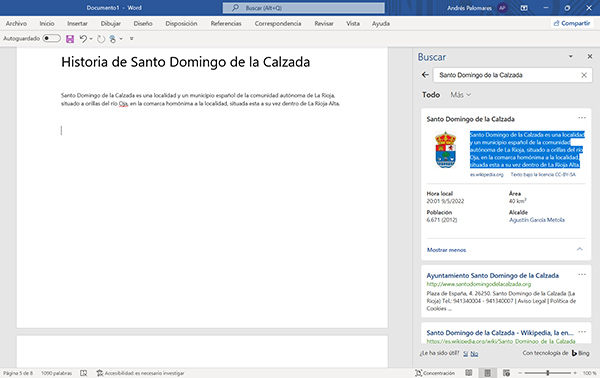Image resolution: width=600 pixels, height=378 pixels.
Task: Select the Todo results filter
Action: tap(431, 94)
